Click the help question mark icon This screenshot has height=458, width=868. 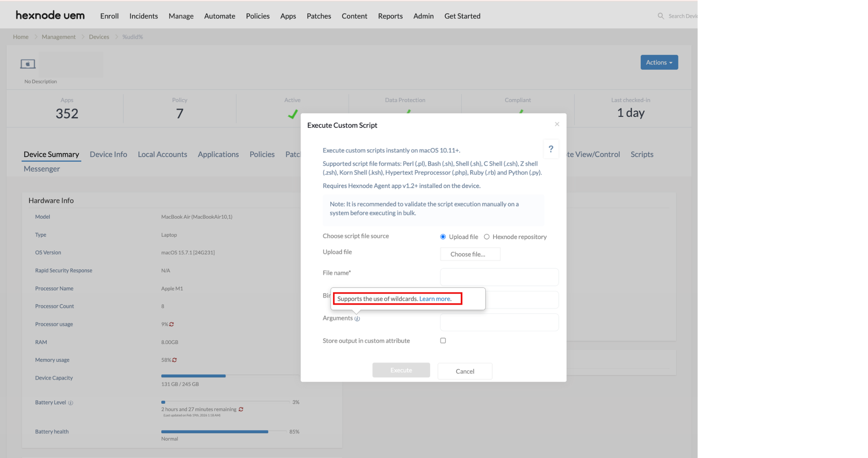[x=551, y=149]
